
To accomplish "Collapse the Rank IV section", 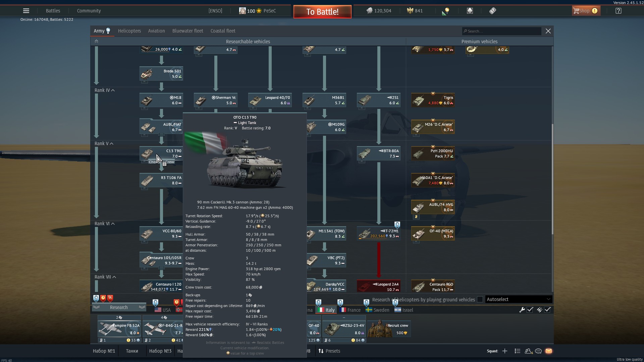I will (105, 90).
